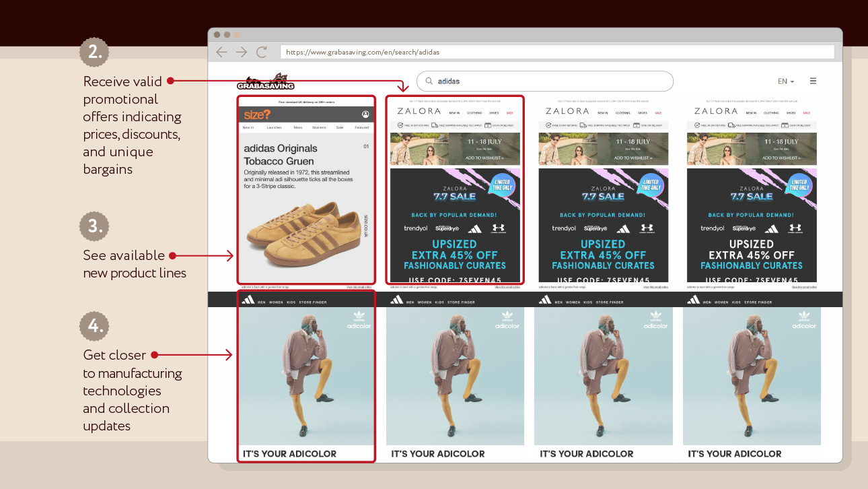Click the browser back arrow
This screenshot has height=489, width=868.
[221, 52]
